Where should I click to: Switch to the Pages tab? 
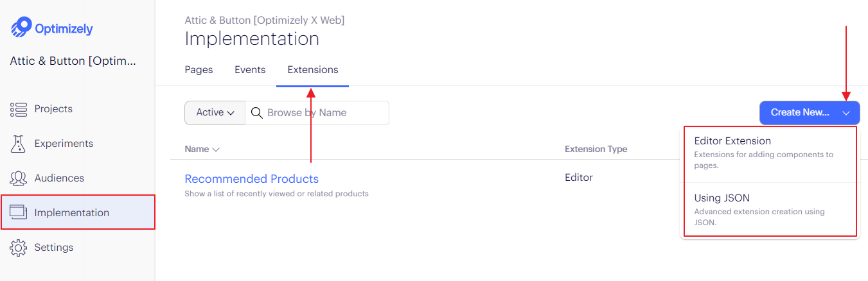click(x=199, y=70)
